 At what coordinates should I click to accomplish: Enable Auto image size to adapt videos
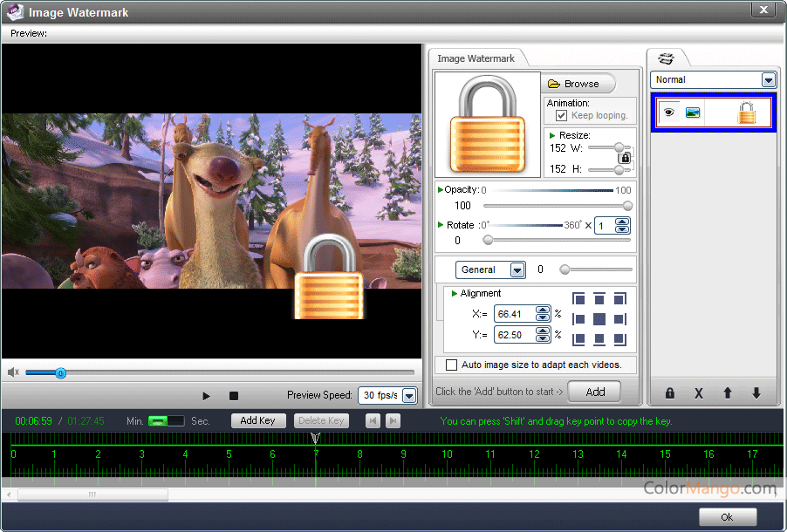click(451, 365)
